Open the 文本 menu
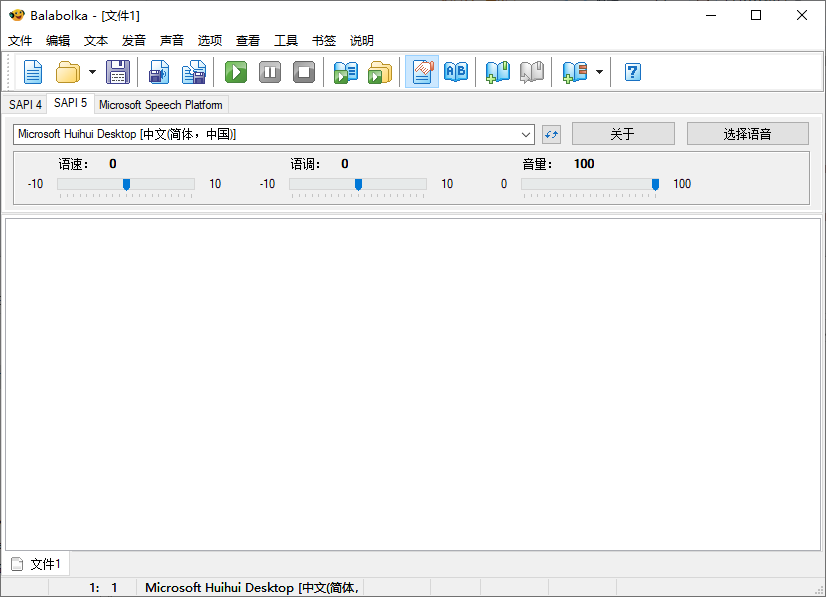 point(96,41)
